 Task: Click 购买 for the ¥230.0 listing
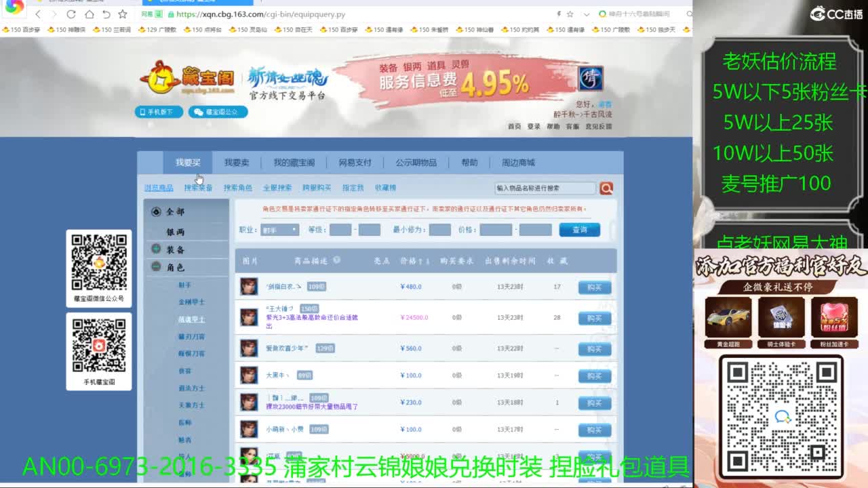(x=594, y=403)
